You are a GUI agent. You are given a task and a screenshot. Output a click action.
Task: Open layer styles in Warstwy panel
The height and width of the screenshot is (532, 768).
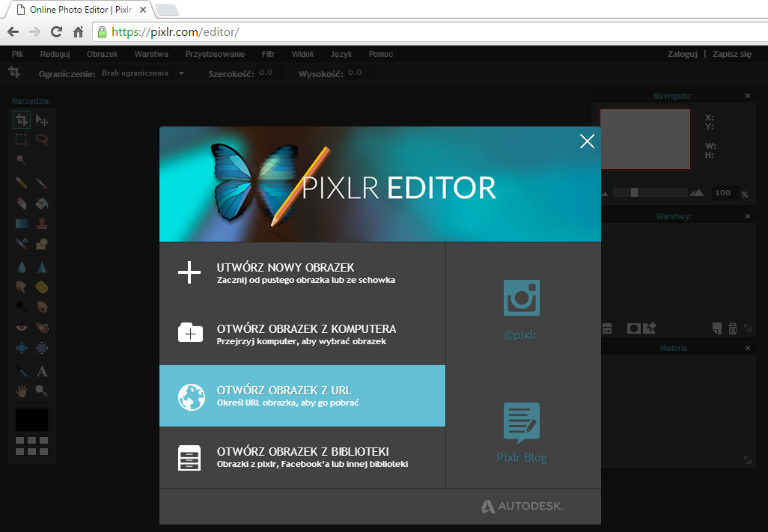click(650, 328)
